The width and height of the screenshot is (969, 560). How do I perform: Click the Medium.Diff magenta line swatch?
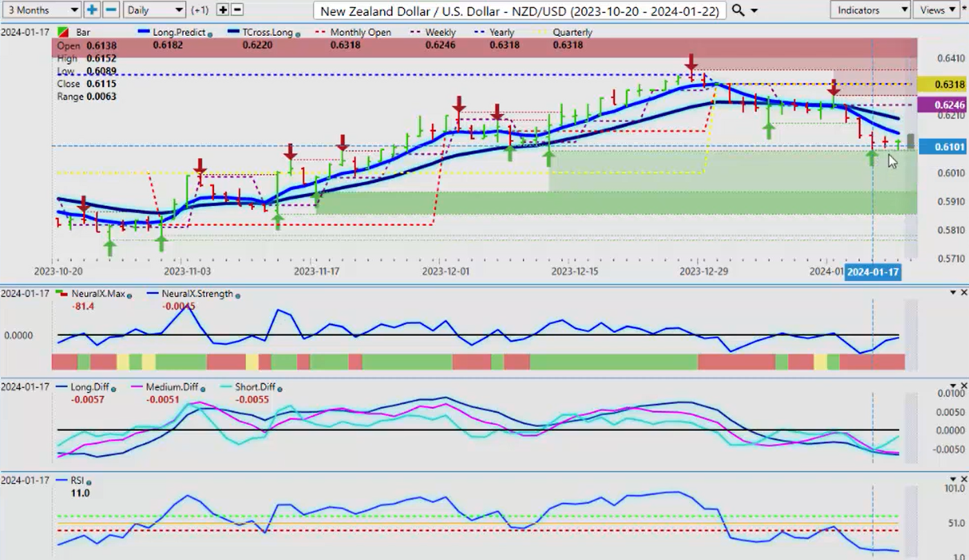136,387
